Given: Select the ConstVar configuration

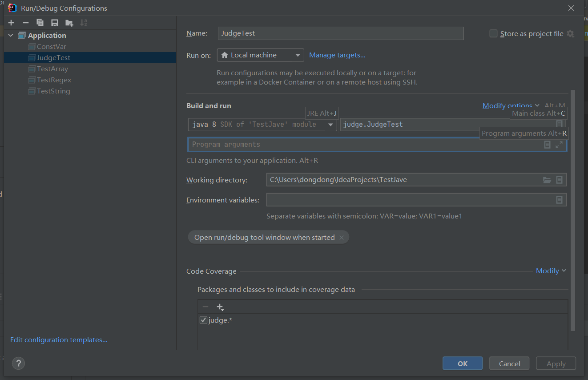Looking at the screenshot, I should point(52,47).
